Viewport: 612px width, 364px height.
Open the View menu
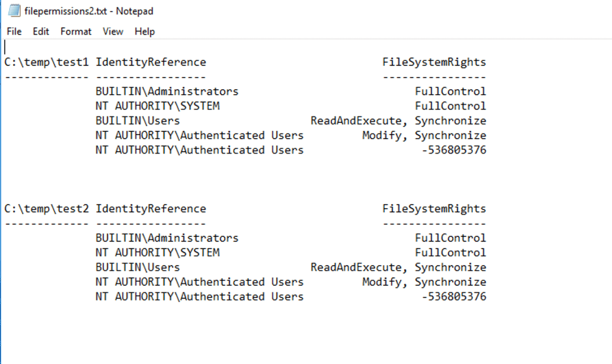point(113,32)
